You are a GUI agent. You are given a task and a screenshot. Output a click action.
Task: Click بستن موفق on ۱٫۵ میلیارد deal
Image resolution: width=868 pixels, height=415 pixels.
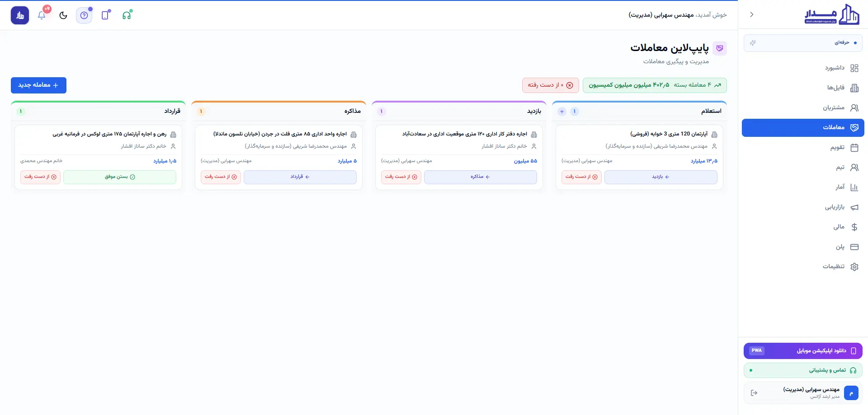pos(120,177)
